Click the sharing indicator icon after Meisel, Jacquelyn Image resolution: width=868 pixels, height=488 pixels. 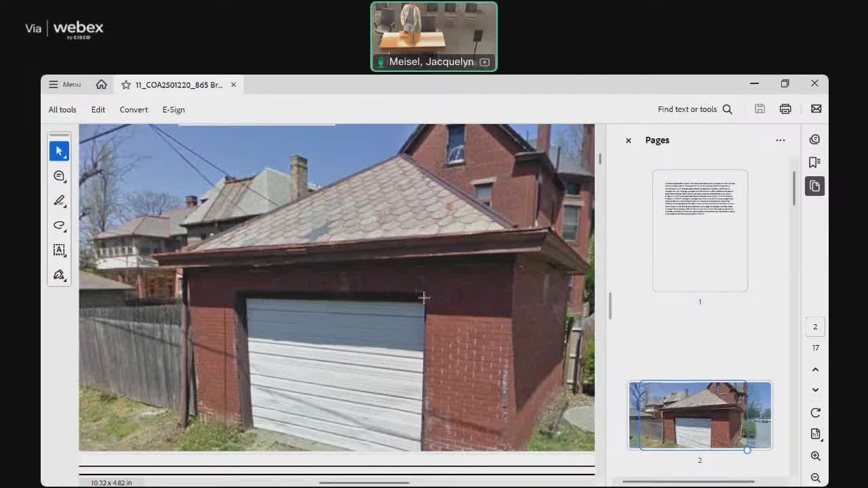click(484, 62)
